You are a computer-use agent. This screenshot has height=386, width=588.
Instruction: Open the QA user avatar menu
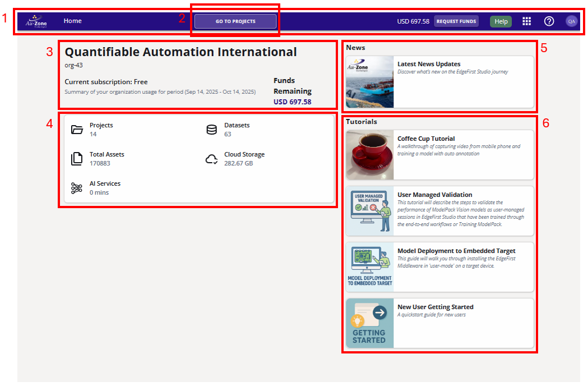[571, 21]
